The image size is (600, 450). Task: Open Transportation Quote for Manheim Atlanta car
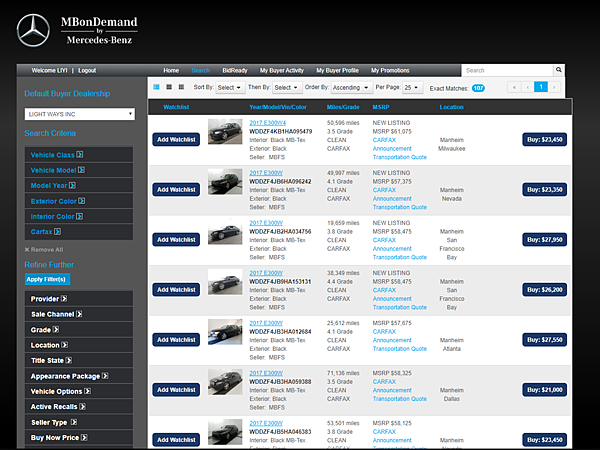tap(399, 349)
